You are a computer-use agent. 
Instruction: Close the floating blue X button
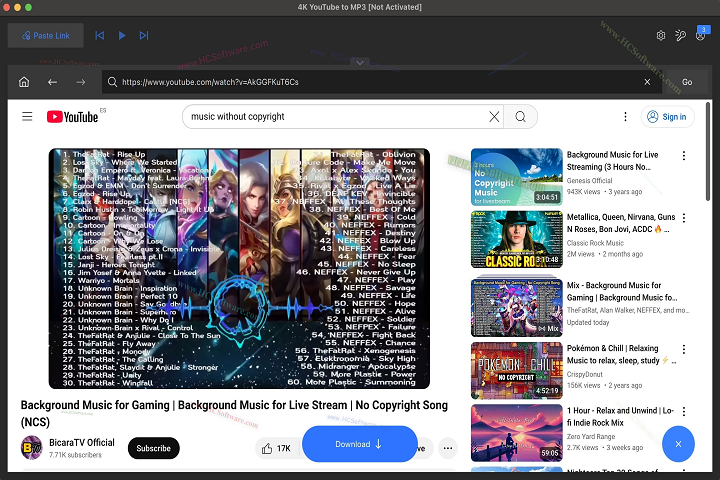[x=678, y=444]
